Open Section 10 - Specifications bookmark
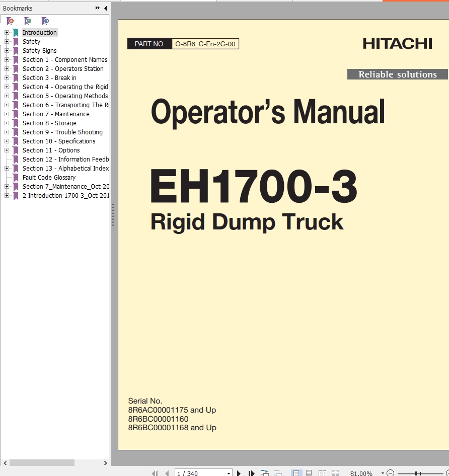Screen dimensions: 449x476 coord(58,141)
